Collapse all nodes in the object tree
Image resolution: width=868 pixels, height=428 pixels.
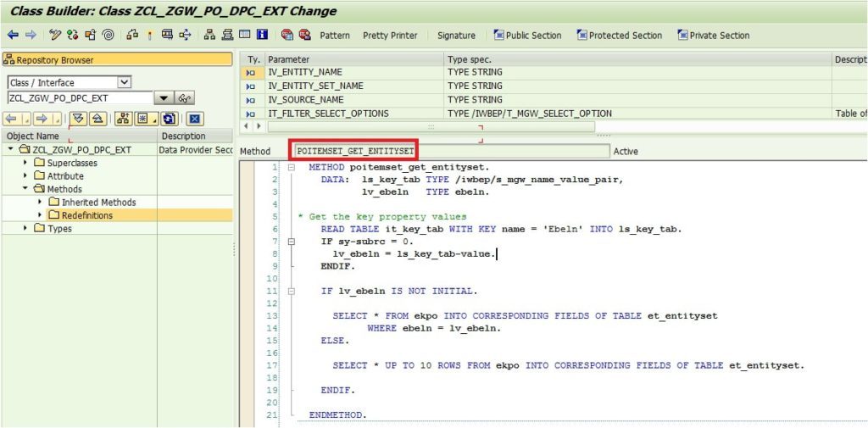coord(97,119)
